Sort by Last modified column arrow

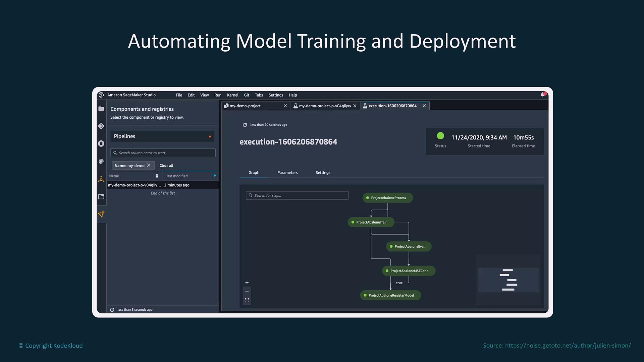pyautogui.click(x=215, y=176)
